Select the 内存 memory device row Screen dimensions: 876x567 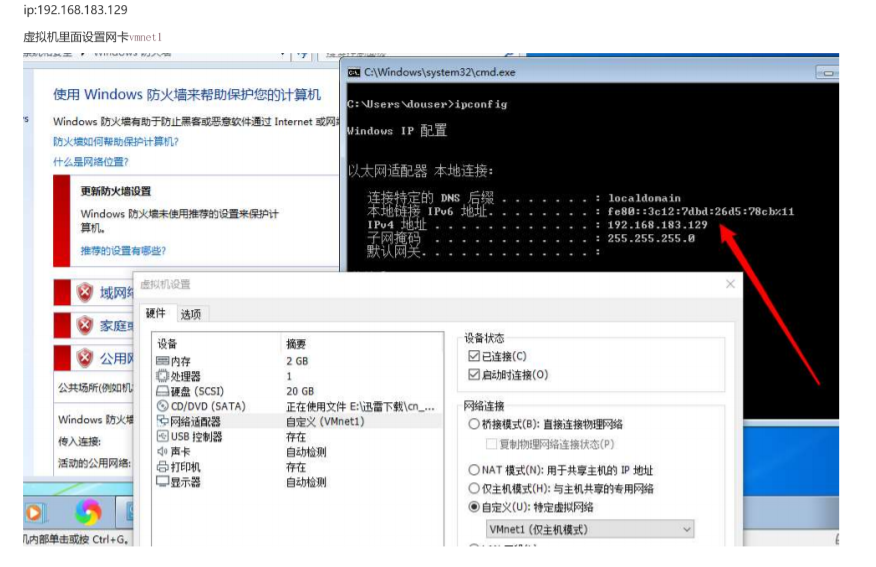point(298,361)
